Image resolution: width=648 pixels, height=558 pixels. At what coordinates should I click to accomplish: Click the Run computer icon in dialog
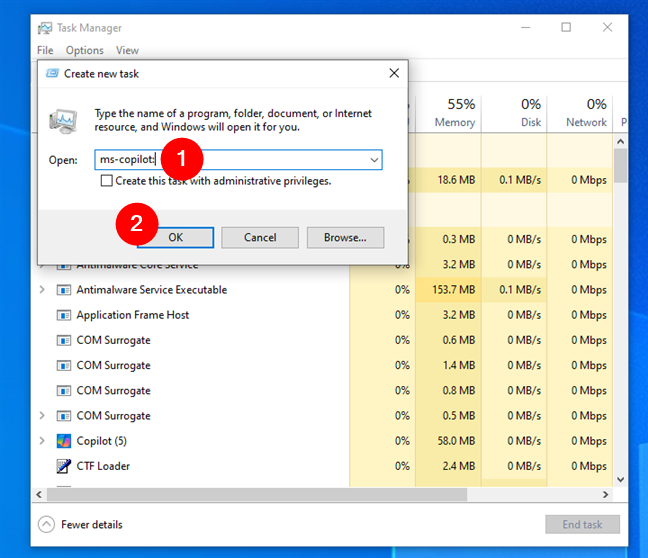click(63, 121)
